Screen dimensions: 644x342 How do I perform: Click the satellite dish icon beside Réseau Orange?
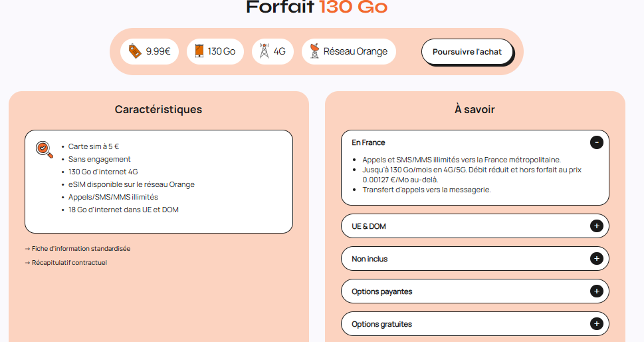pos(314,51)
